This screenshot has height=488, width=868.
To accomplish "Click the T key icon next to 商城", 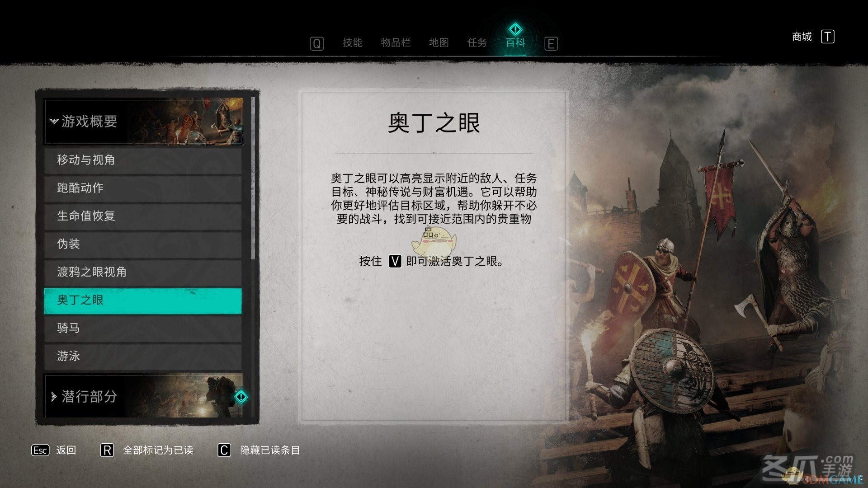I will click(x=827, y=37).
